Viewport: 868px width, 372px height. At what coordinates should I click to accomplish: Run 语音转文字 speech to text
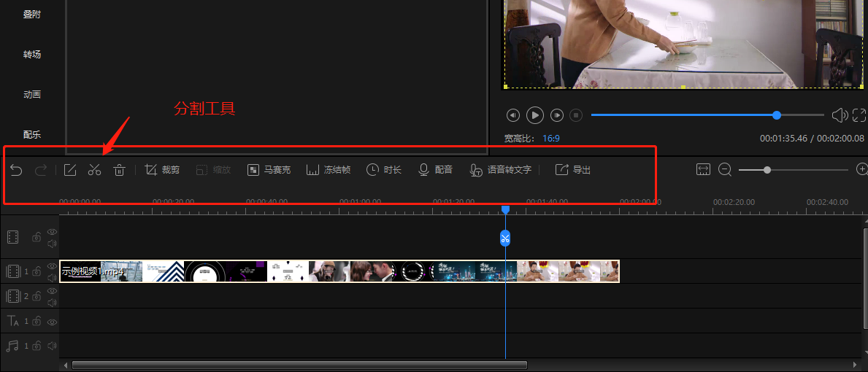[x=500, y=170]
